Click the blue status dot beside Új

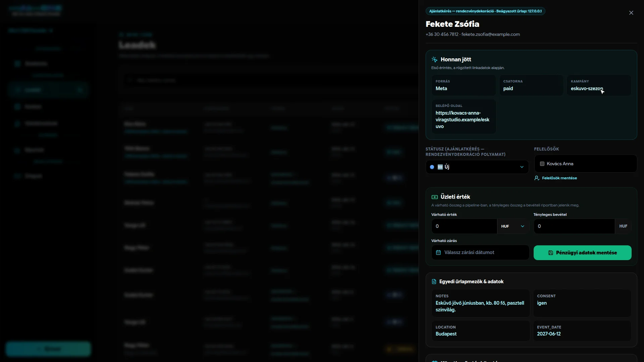432,167
